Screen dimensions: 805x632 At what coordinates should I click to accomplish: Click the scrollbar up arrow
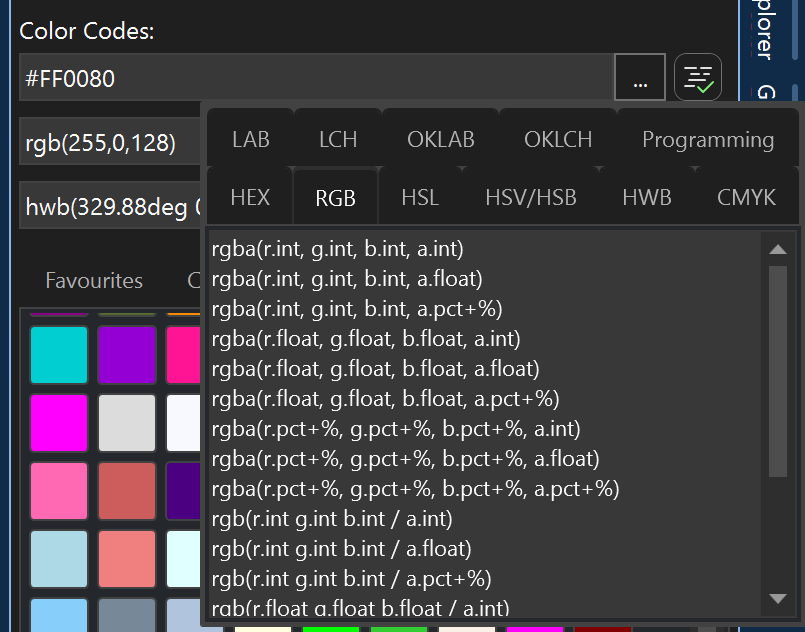coord(778,249)
